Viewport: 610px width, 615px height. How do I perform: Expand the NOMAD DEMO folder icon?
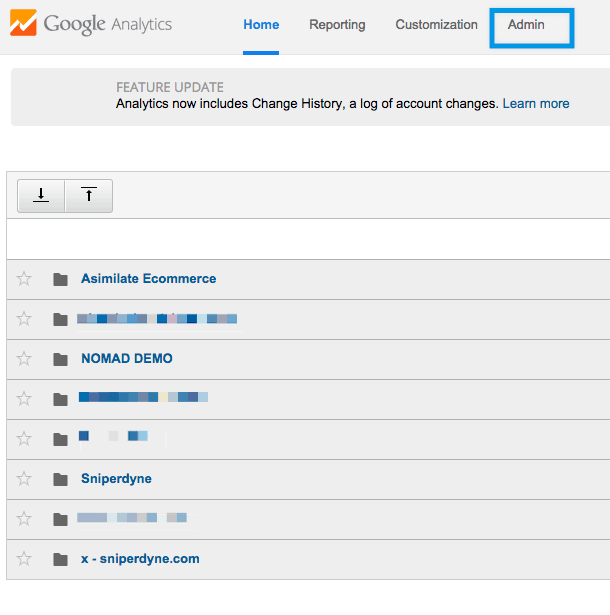60,359
